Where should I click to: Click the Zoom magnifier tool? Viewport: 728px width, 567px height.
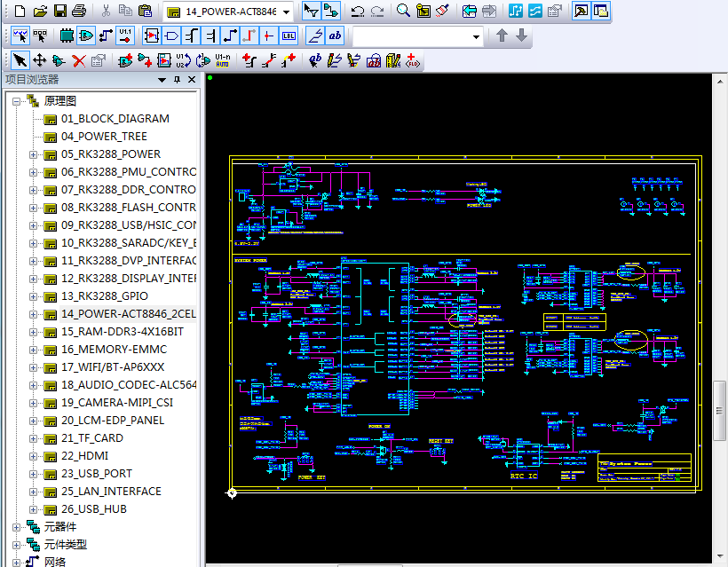(x=403, y=11)
